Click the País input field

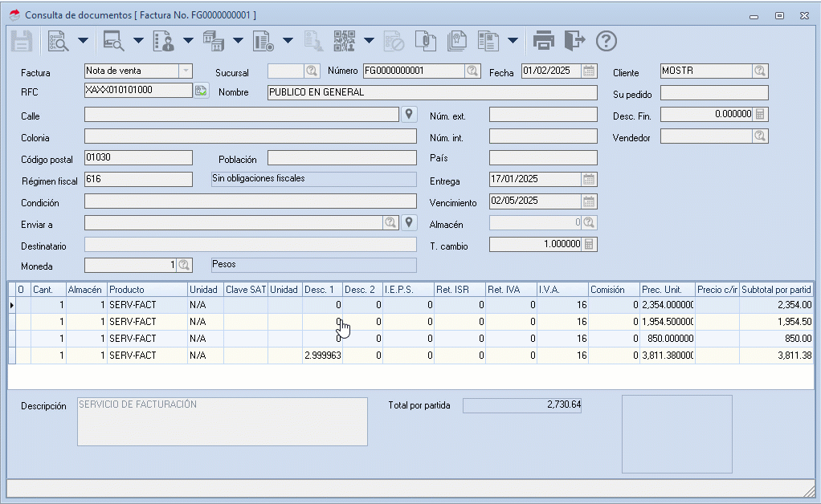543,158
